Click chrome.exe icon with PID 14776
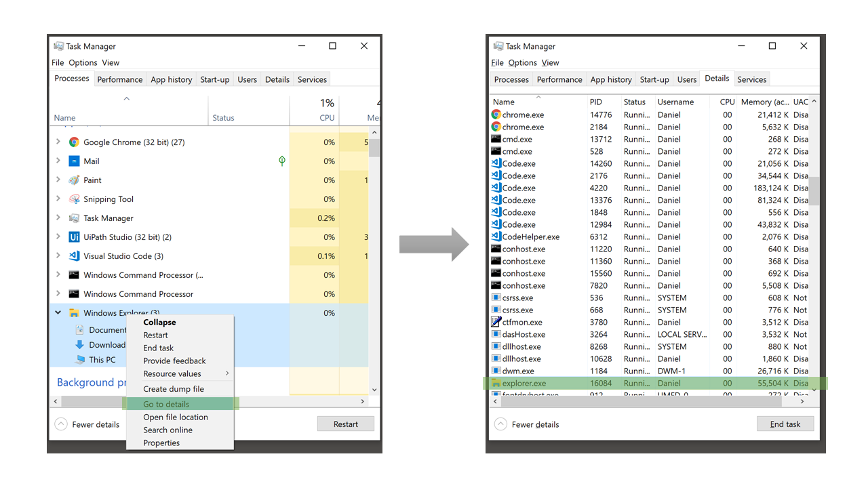Screen dimensions: 868x488 [496, 115]
